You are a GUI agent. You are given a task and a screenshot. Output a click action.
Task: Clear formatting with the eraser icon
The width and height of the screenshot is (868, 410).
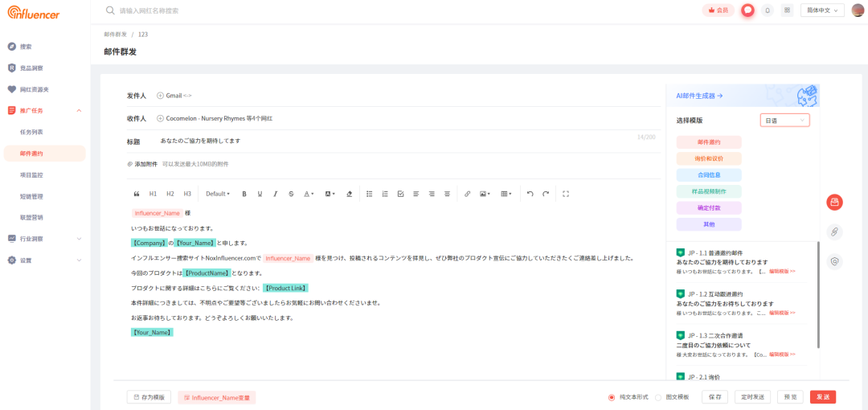[x=349, y=194]
